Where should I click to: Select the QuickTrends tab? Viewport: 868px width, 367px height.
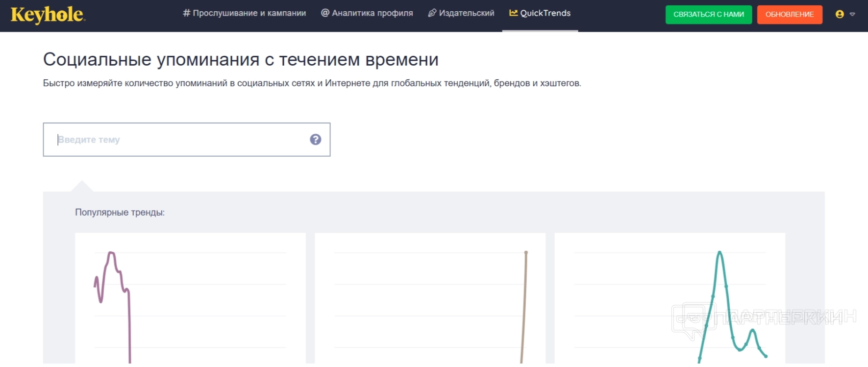click(540, 13)
